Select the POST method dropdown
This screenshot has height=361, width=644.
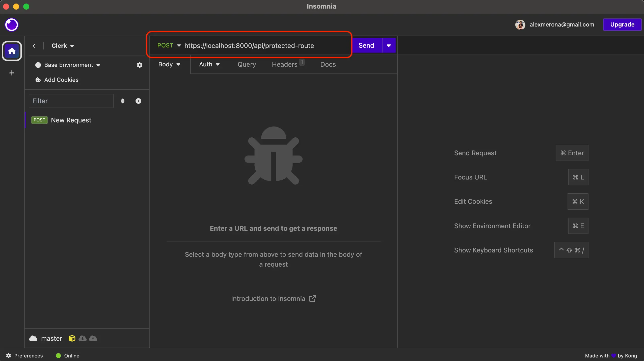pyautogui.click(x=168, y=46)
